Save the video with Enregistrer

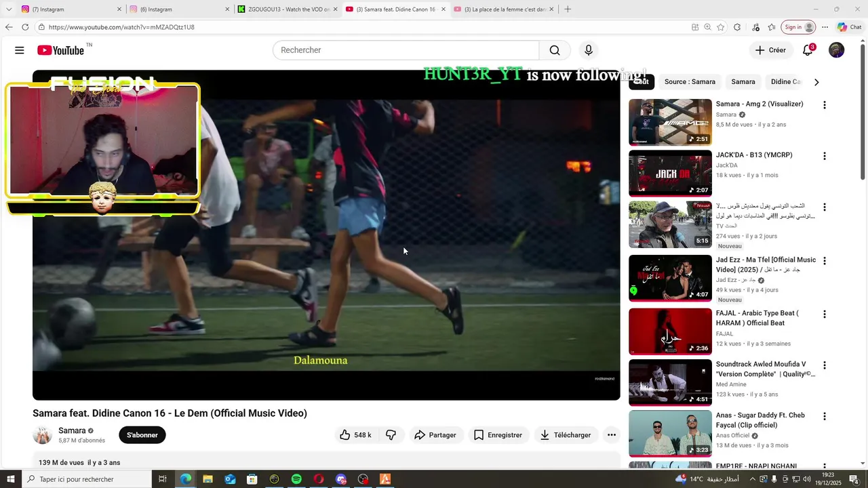(498, 435)
